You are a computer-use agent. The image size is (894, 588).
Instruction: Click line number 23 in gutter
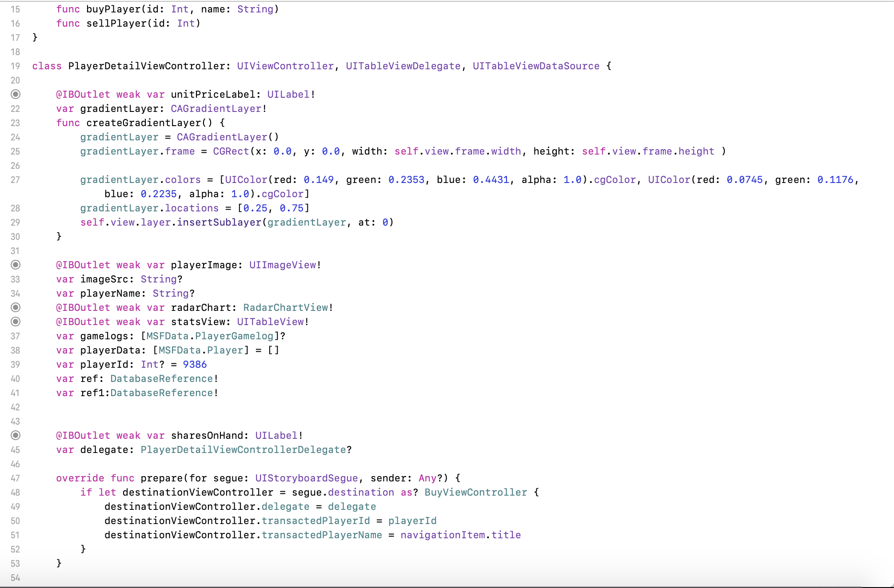(16, 123)
